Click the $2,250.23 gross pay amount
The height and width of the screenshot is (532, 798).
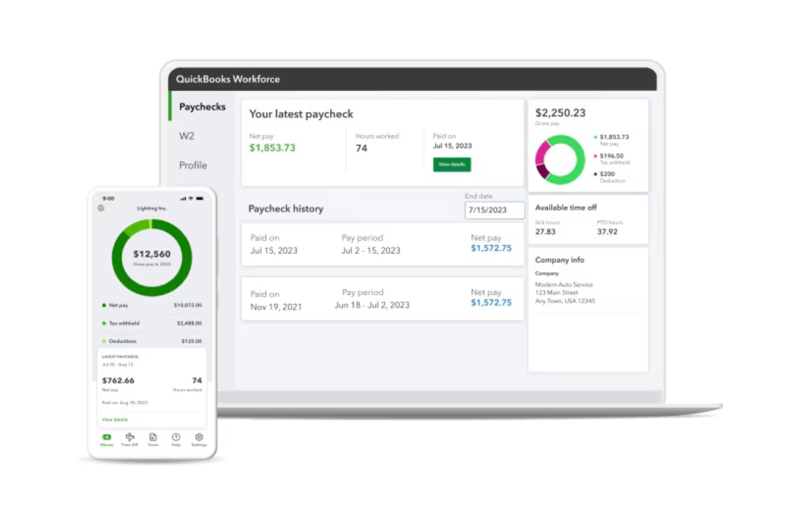[x=560, y=113]
